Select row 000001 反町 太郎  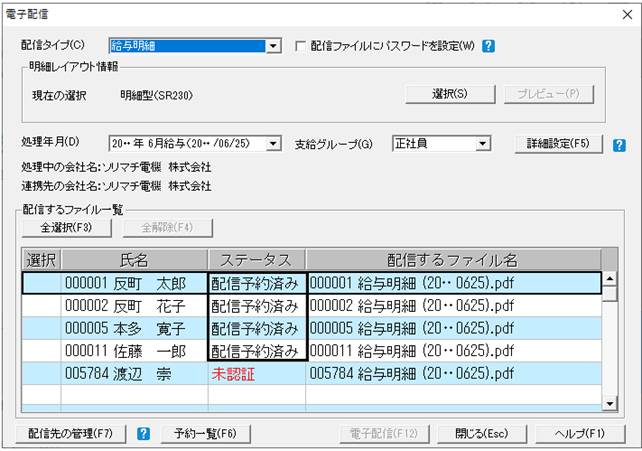[312, 283]
